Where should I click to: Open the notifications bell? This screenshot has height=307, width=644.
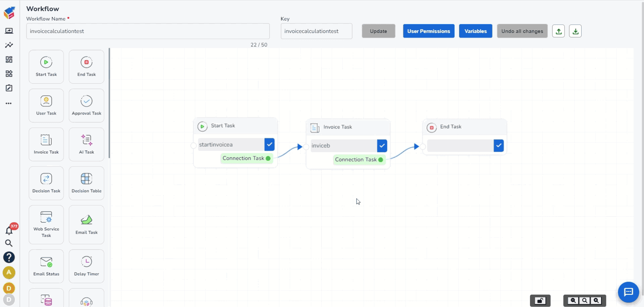coord(9,231)
